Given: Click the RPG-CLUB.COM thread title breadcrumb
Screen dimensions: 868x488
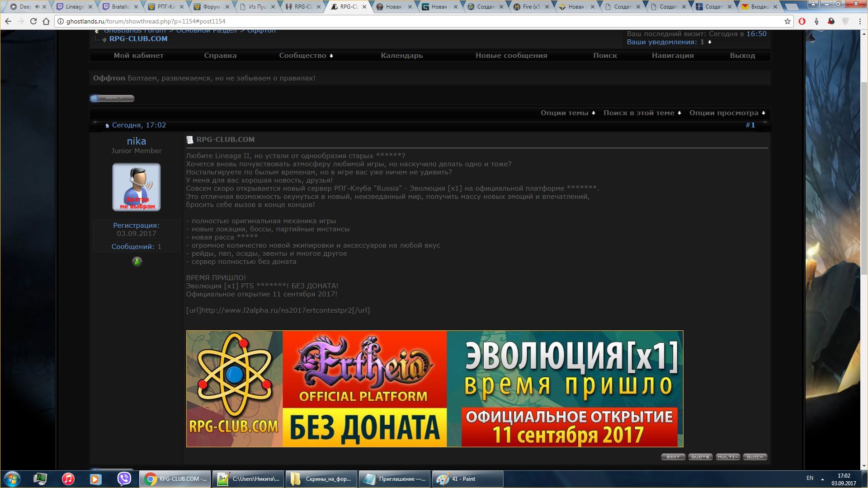Looking at the screenshot, I should coord(138,39).
